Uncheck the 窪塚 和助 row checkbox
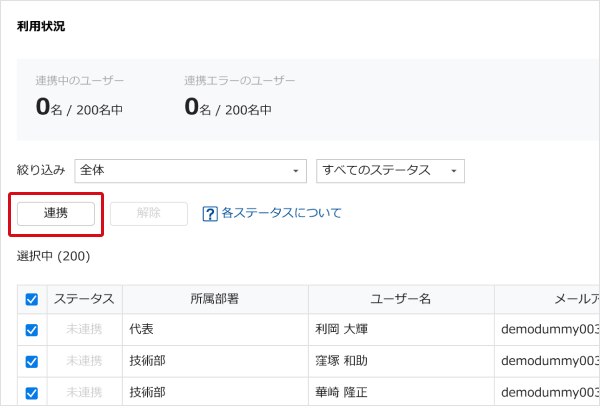 [31, 361]
